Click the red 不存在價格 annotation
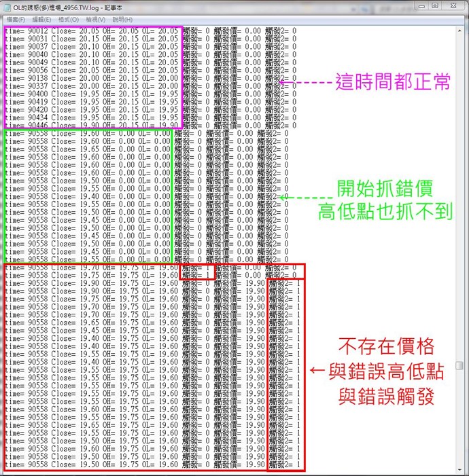Viewport: 469px width, 476px height. (385, 346)
